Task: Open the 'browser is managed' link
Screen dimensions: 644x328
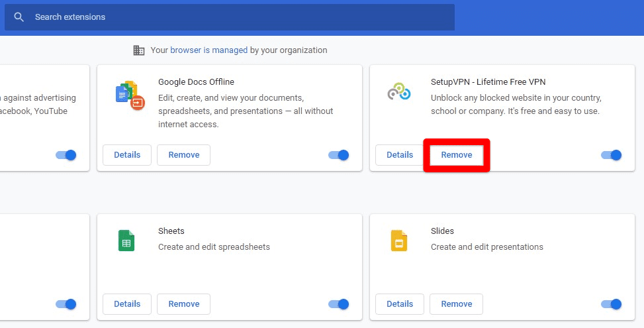Action: (x=208, y=50)
